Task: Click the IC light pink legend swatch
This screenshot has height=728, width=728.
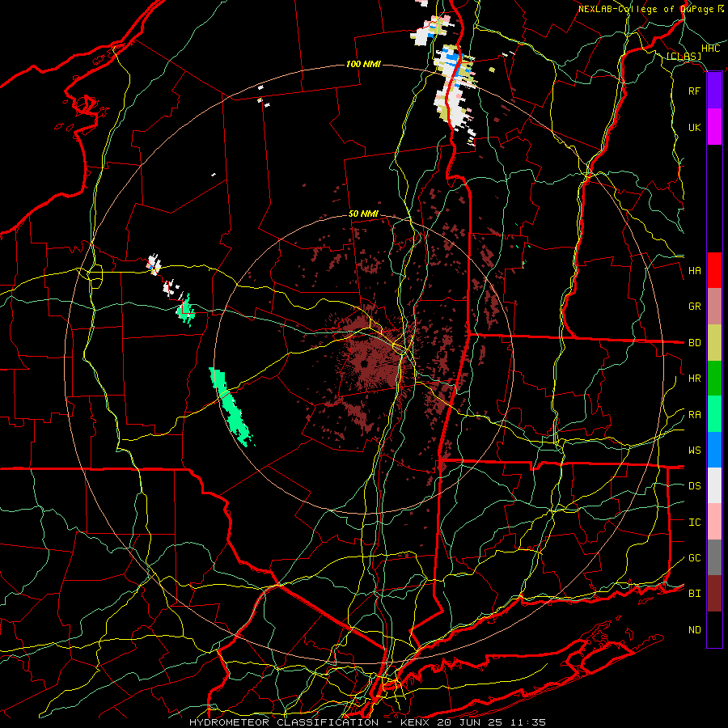Action: pyautogui.click(x=714, y=522)
